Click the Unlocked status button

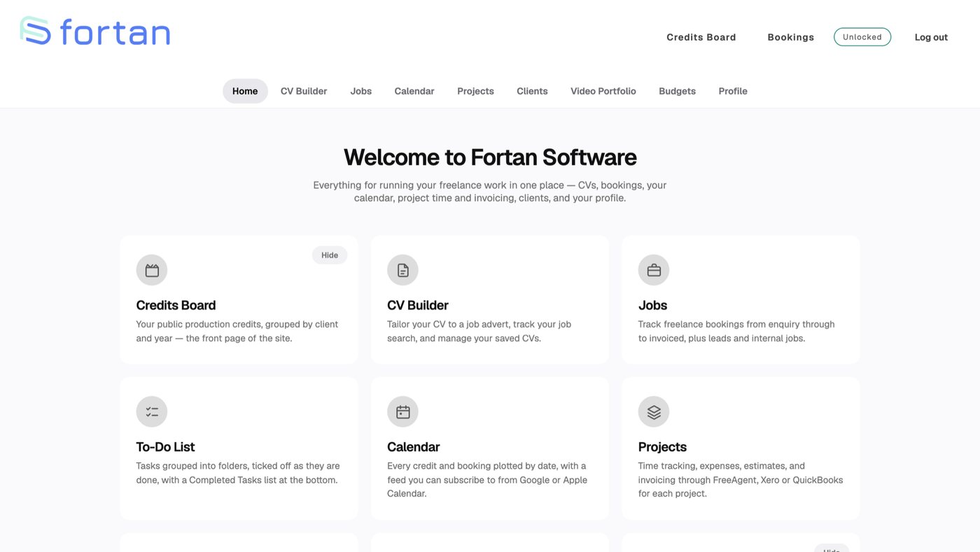862,37
